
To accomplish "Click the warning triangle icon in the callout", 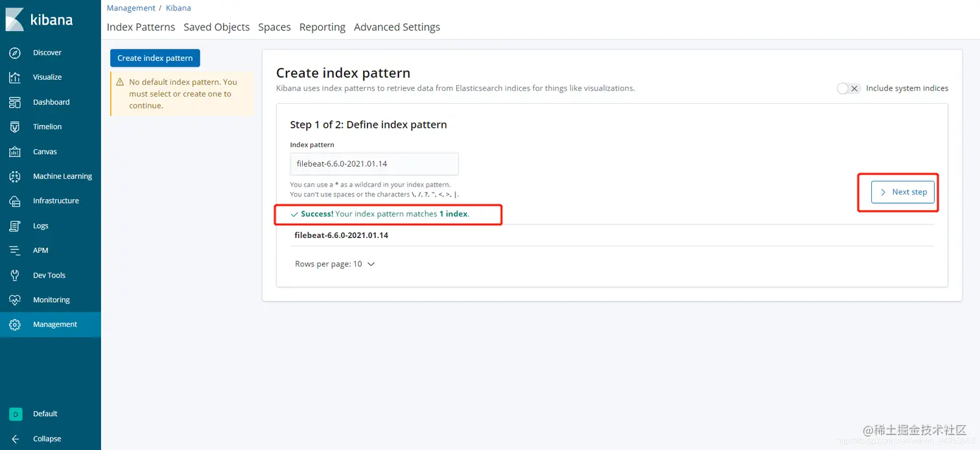I will [119, 82].
